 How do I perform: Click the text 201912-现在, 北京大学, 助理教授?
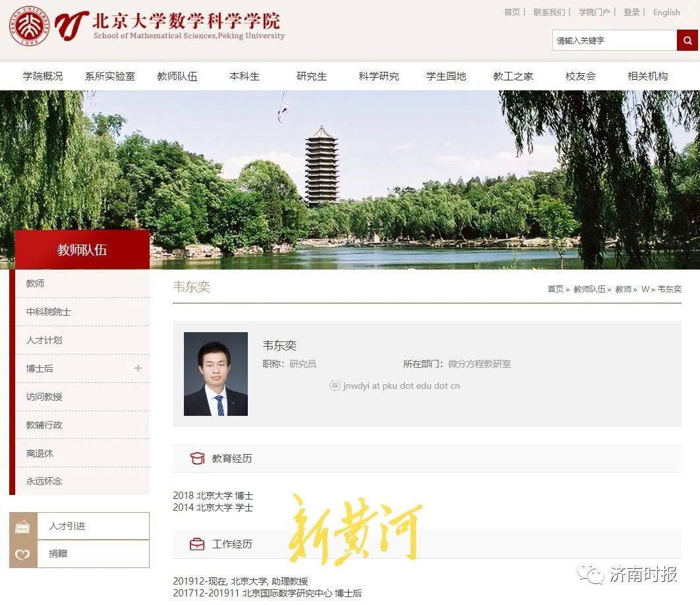point(241,581)
